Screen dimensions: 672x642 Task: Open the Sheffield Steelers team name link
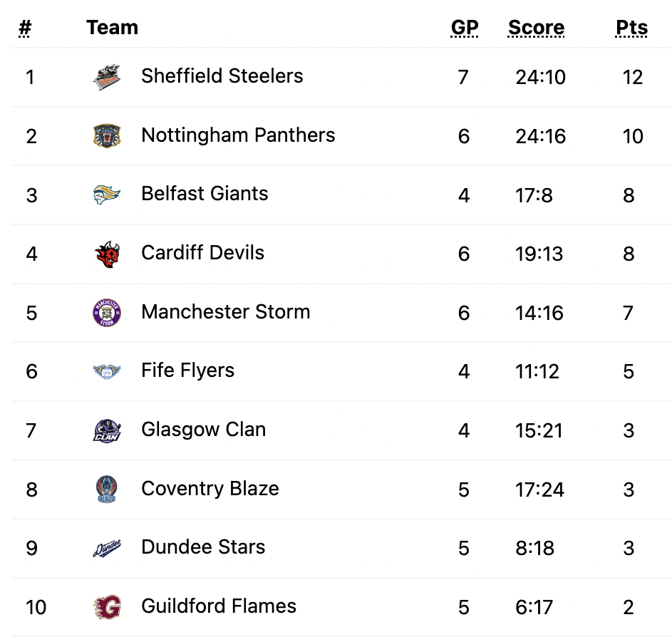pyautogui.click(x=222, y=76)
